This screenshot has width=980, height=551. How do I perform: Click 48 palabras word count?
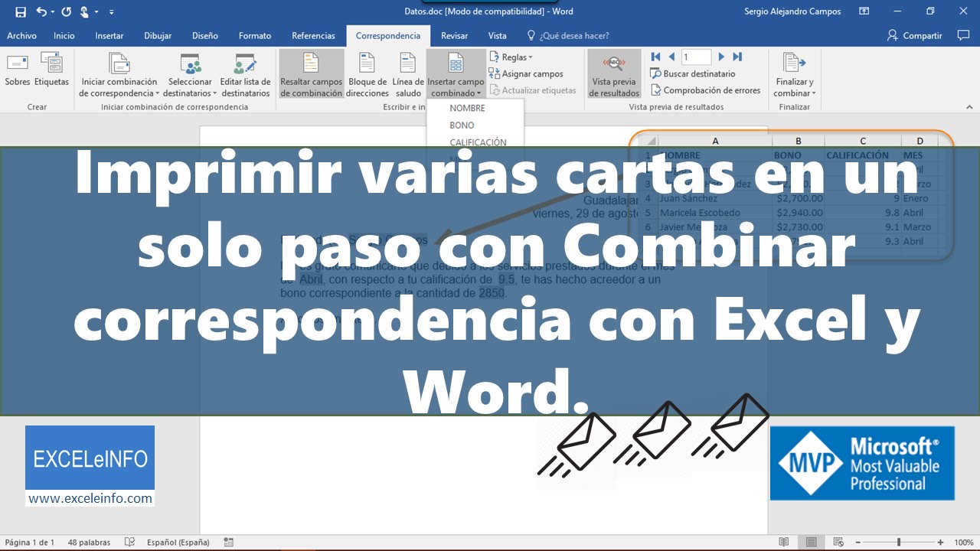[x=89, y=543]
